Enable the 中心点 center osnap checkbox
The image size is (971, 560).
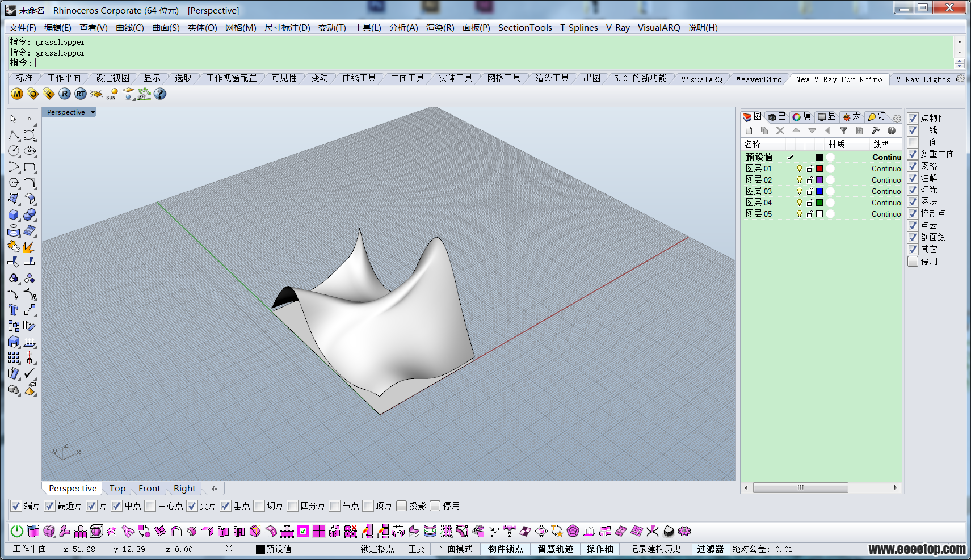[x=150, y=506]
